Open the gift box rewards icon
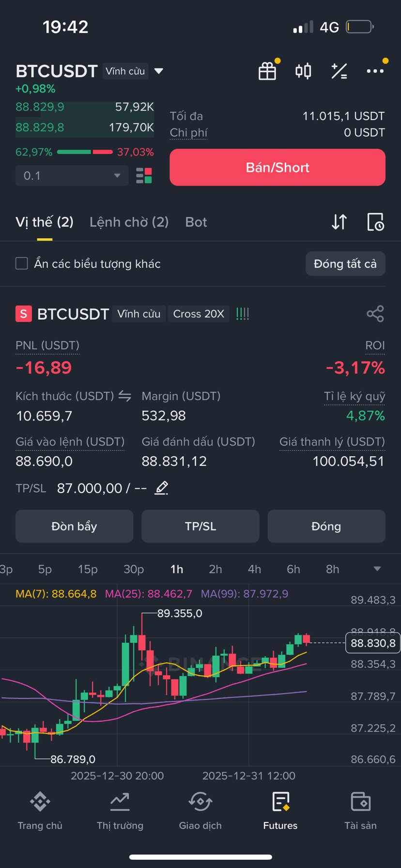The width and height of the screenshot is (401, 868). point(267,71)
